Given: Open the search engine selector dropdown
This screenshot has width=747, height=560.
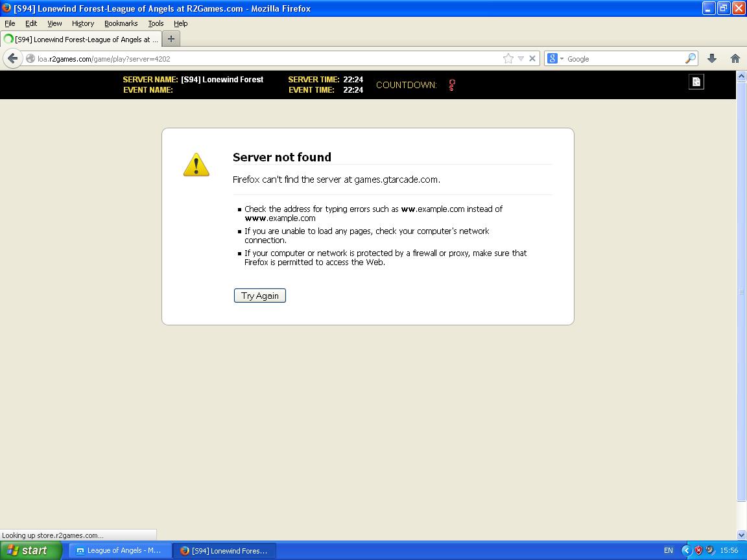Looking at the screenshot, I should pos(555,58).
